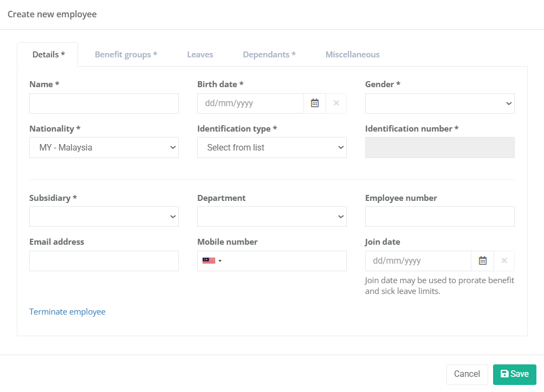The height and width of the screenshot is (392, 544).
Task: Expand the Identification type list
Action: pyautogui.click(x=271, y=147)
